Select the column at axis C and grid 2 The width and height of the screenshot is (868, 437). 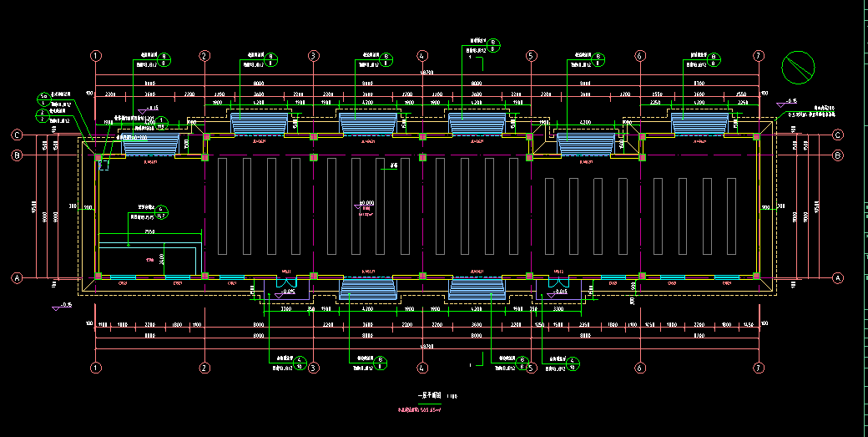(x=204, y=135)
